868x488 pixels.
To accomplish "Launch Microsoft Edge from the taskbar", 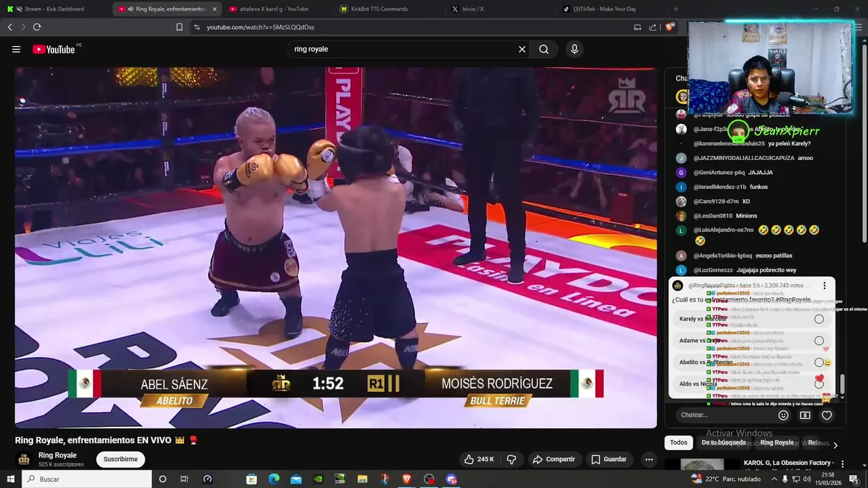I will pyautogui.click(x=274, y=479).
